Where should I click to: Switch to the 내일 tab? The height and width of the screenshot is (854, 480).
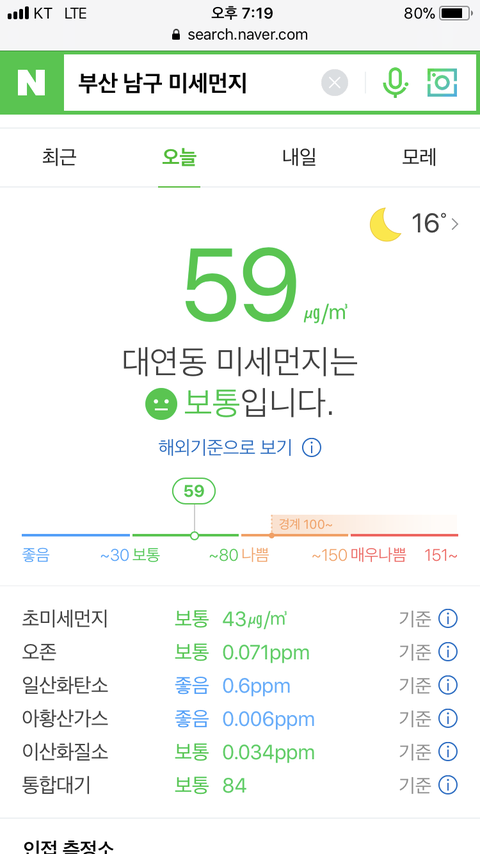point(299,157)
